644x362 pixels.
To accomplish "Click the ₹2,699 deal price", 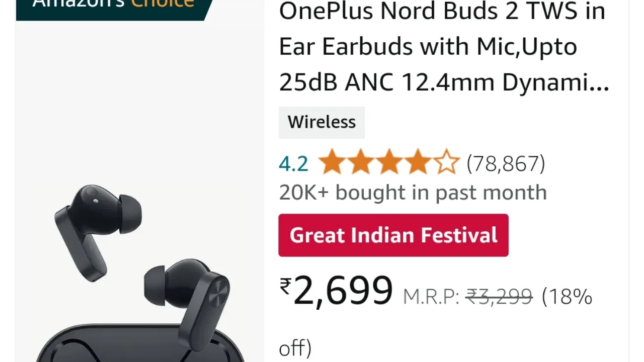I will pyautogui.click(x=336, y=291).
